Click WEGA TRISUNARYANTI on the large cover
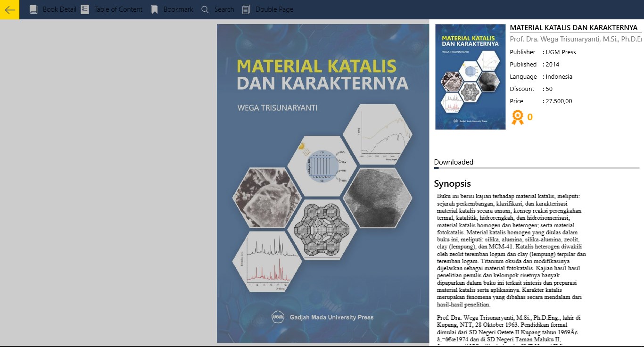This screenshot has height=347, width=644. tap(277, 107)
